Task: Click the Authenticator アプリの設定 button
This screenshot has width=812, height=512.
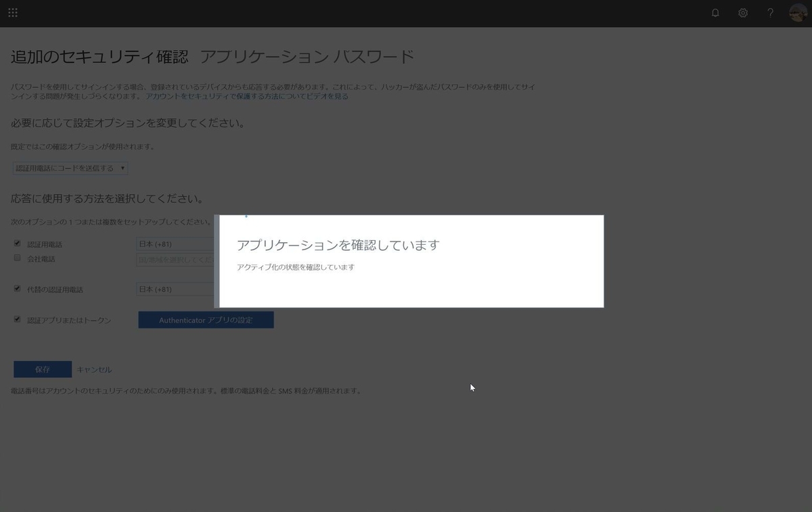Action: point(206,319)
